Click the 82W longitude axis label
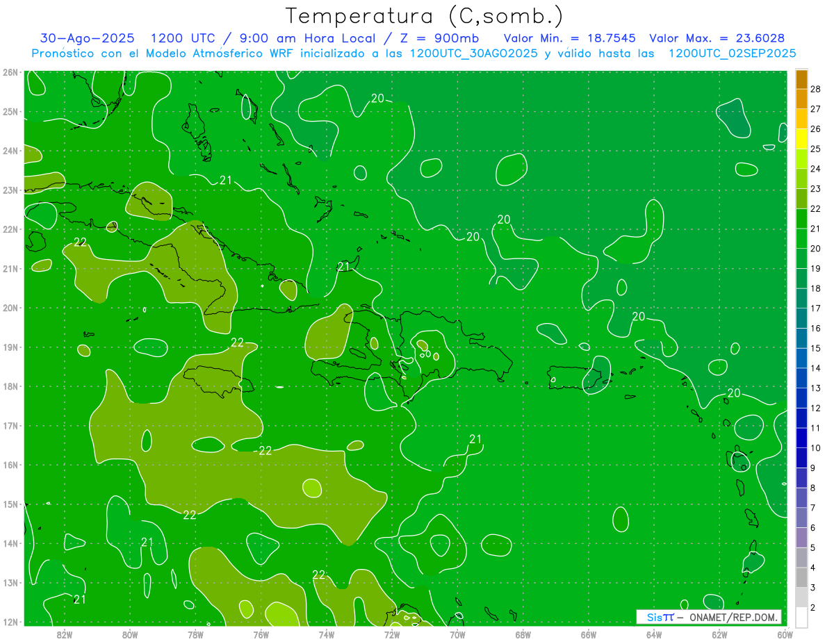Image resolution: width=834 pixels, height=644 pixels. [65, 634]
